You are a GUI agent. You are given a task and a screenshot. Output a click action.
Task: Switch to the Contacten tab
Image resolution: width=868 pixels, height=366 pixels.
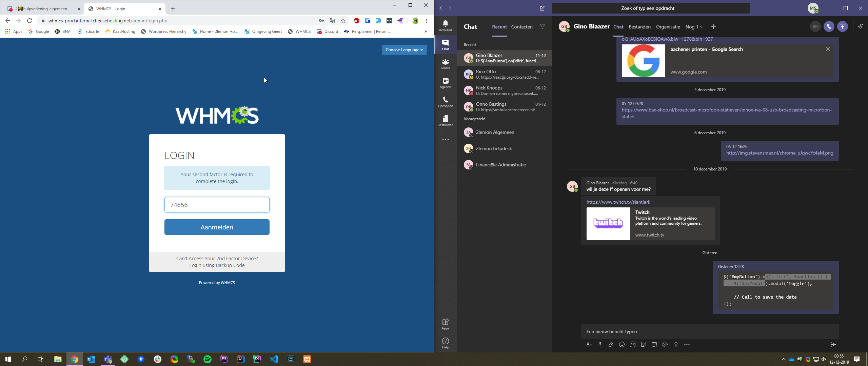coord(521,27)
